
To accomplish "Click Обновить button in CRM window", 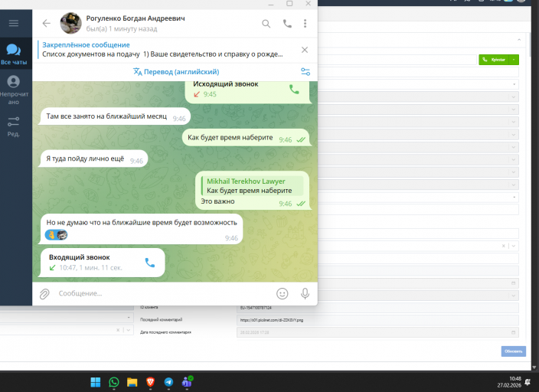I will [x=513, y=351].
